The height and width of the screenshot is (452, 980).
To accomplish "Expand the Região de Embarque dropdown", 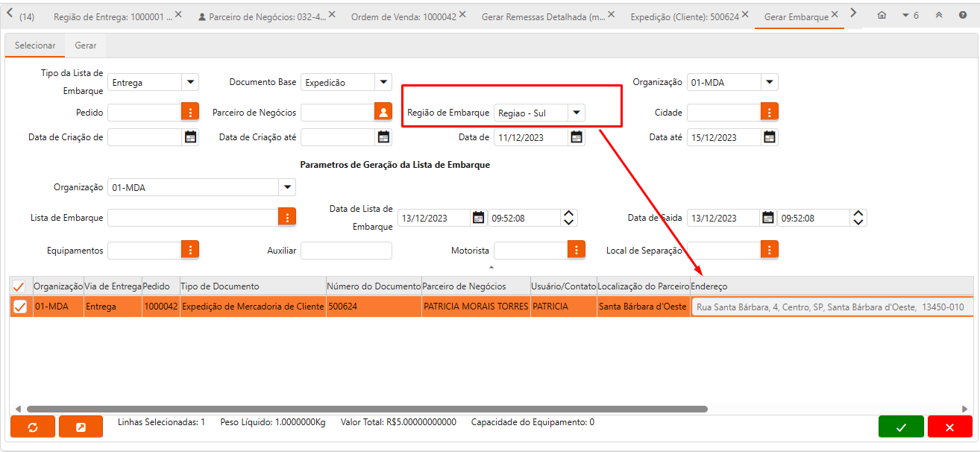I will pyautogui.click(x=576, y=113).
